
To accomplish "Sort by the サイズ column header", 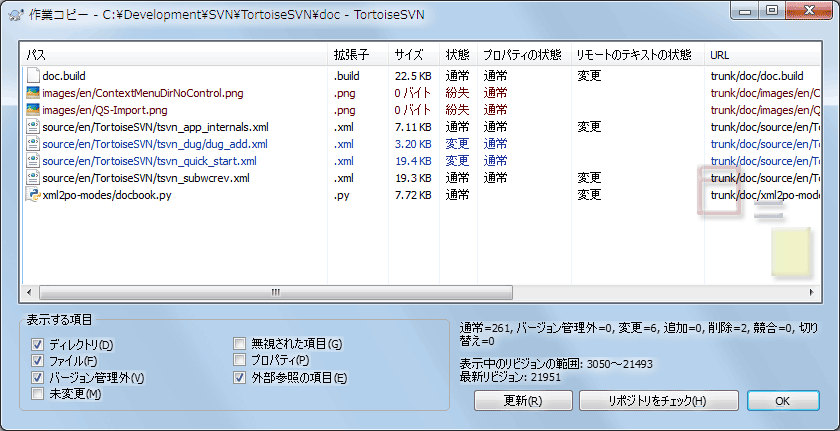I will (x=414, y=55).
